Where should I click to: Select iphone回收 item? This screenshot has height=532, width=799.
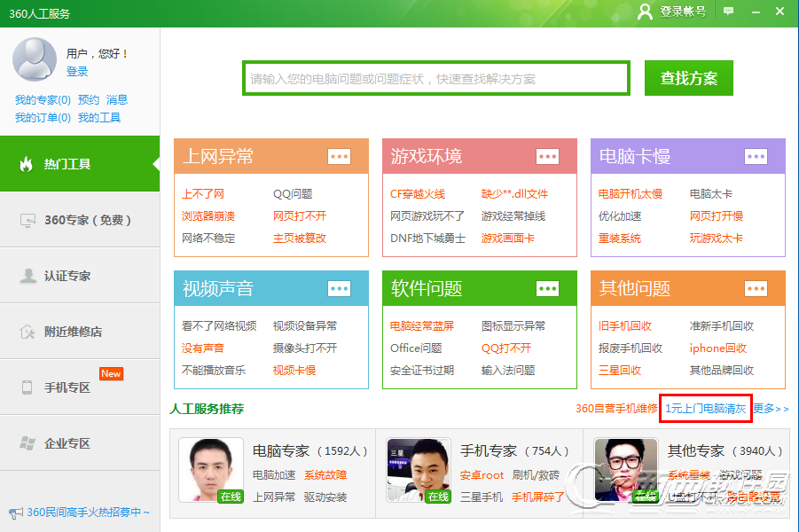(718, 348)
